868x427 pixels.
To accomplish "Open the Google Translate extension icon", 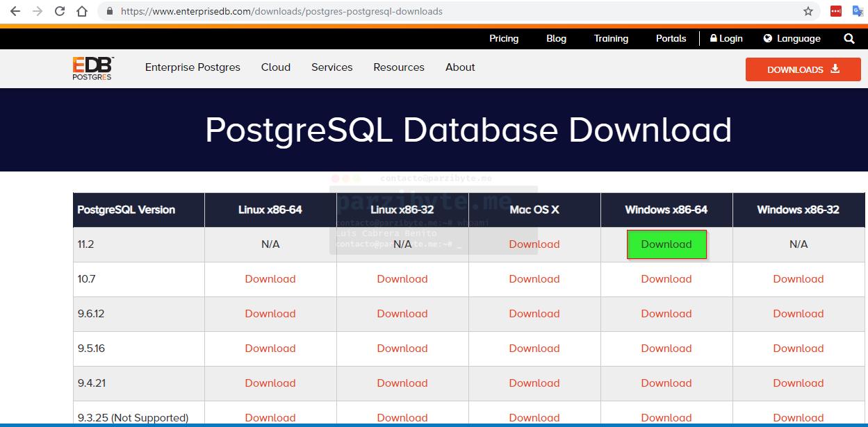I will tap(858, 11).
